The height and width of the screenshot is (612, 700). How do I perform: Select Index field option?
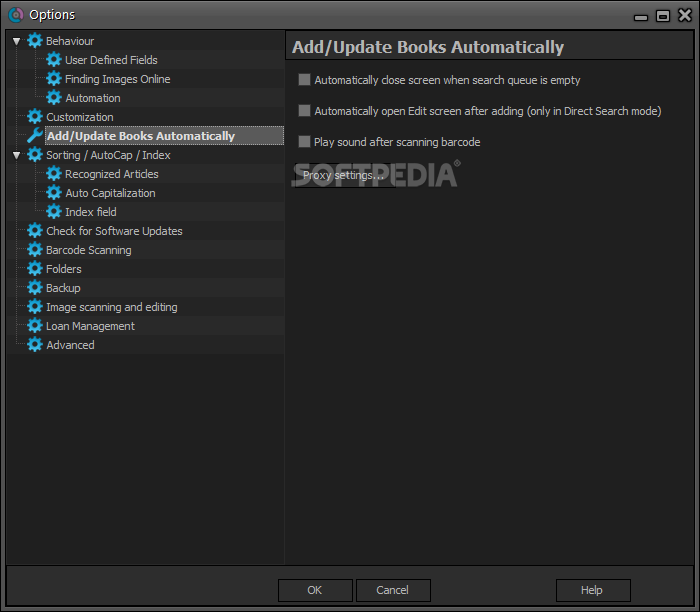coord(91,212)
